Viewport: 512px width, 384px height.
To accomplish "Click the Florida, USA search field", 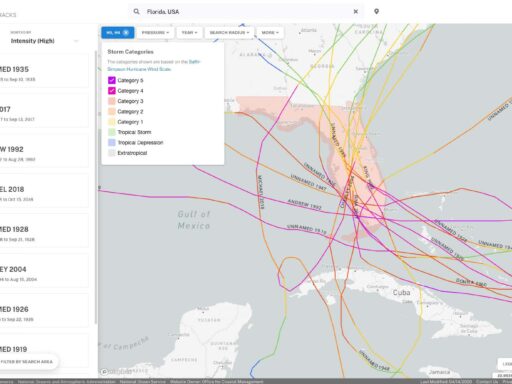I will [x=246, y=12].
